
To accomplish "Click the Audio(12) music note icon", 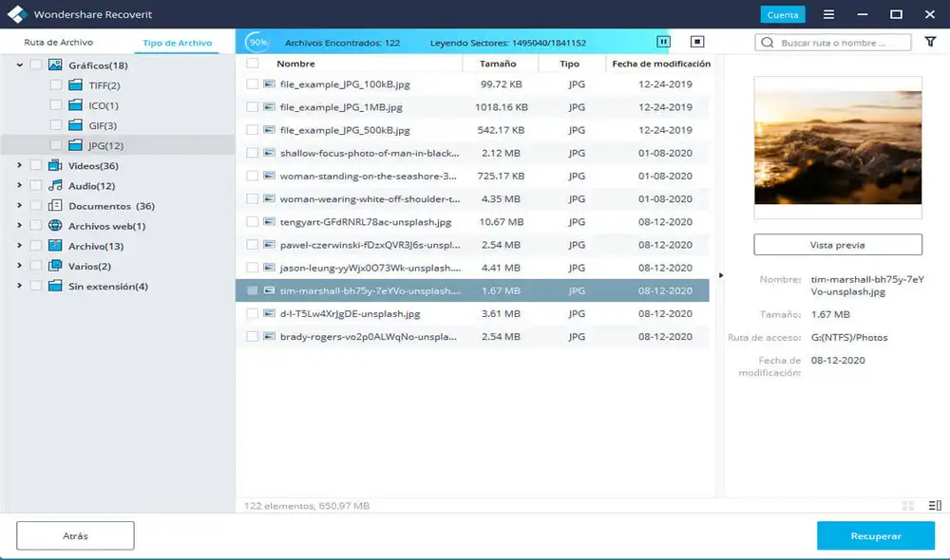I will tap(55, 186).
